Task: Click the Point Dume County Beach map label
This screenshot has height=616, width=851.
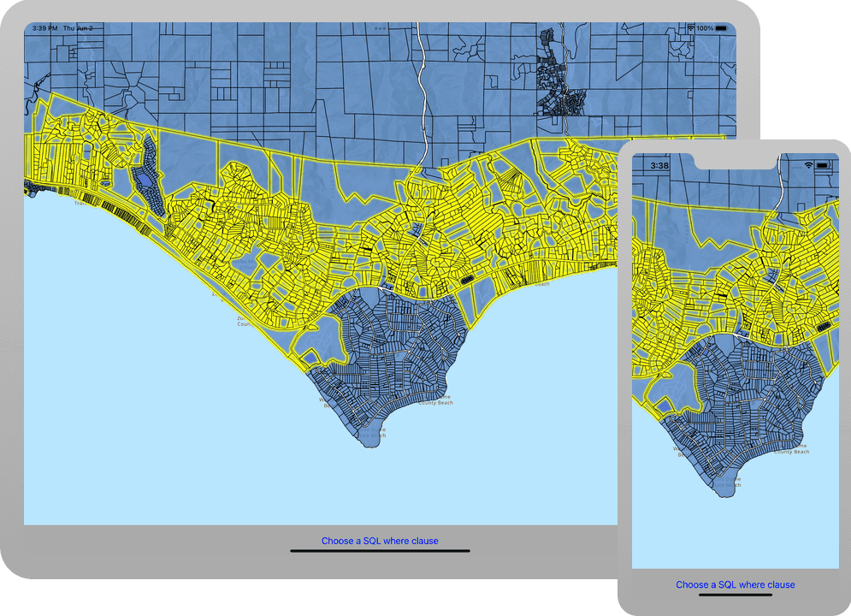Action: coord(436,401)
